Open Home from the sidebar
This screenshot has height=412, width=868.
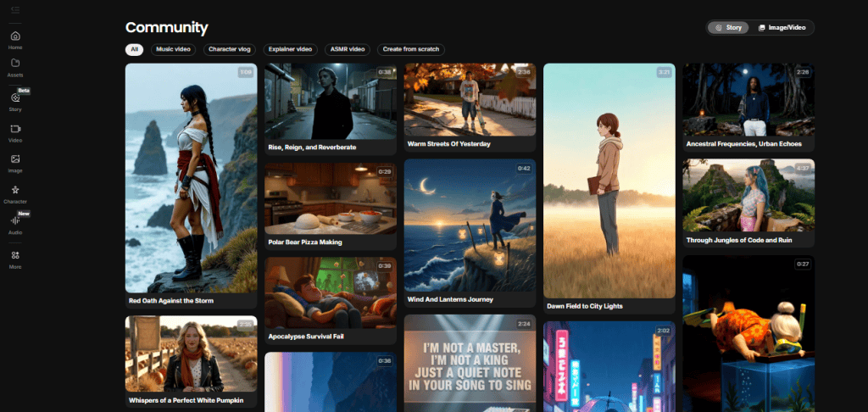(x=15, y=36)
